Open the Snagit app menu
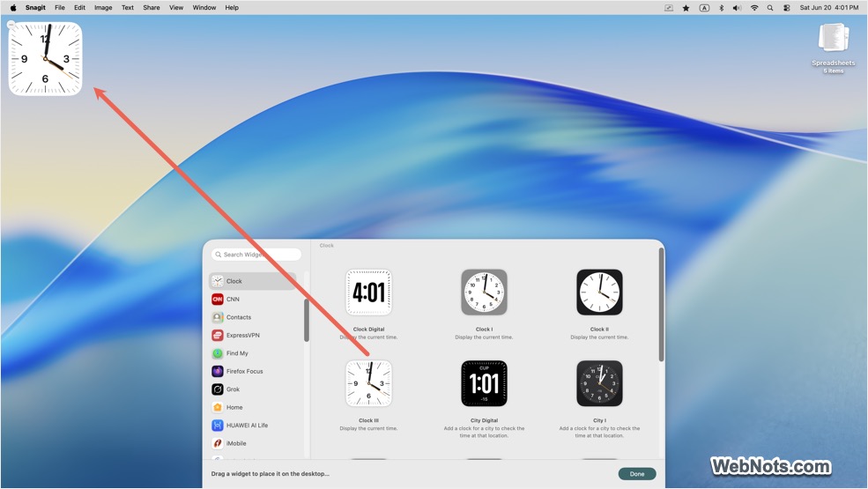The width and height of the screenshot is (868, 489). pyautogui.click(x=35, y=8)
